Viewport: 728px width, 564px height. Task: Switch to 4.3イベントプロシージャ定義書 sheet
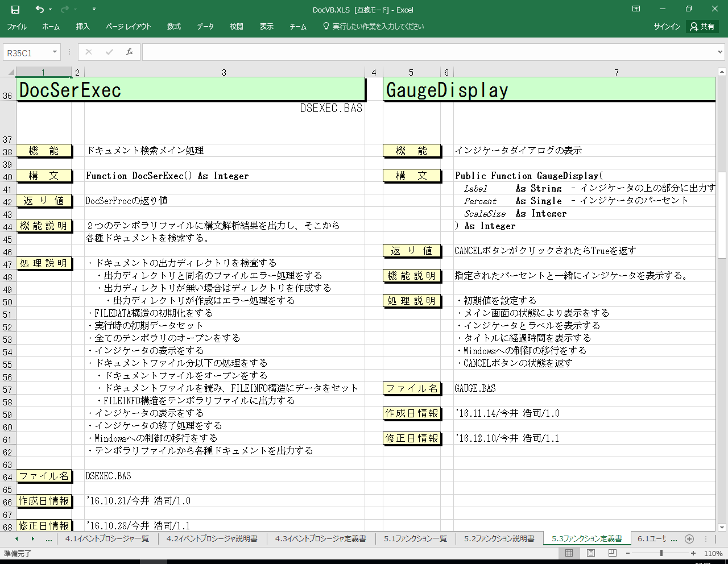coord(320,538)
